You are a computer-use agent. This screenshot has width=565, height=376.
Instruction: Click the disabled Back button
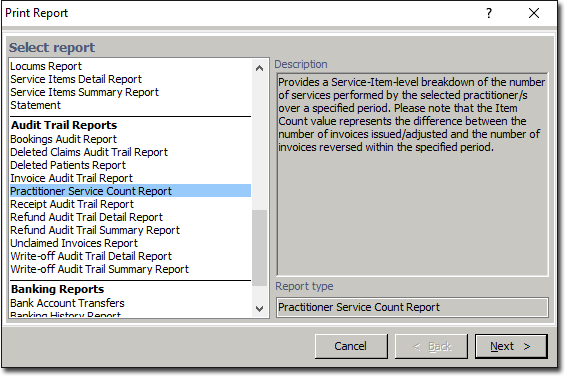431,346
